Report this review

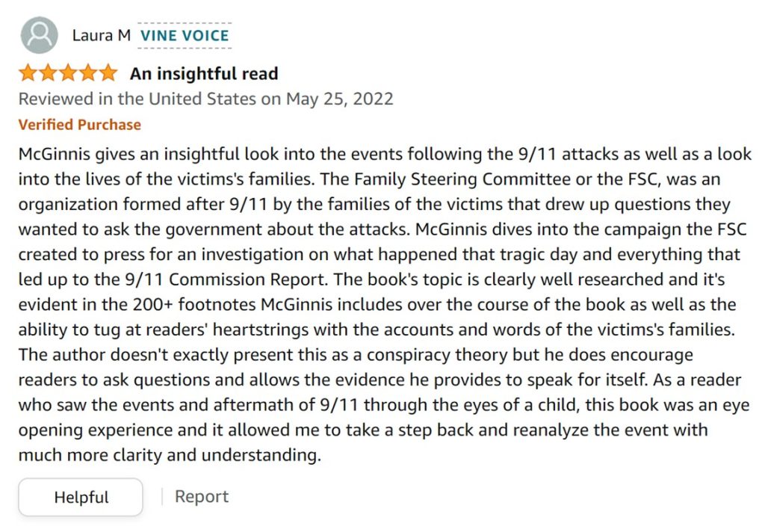(202, 496)
